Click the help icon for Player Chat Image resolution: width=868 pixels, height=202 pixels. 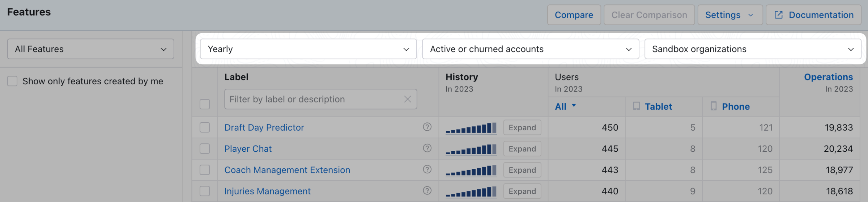427,148
